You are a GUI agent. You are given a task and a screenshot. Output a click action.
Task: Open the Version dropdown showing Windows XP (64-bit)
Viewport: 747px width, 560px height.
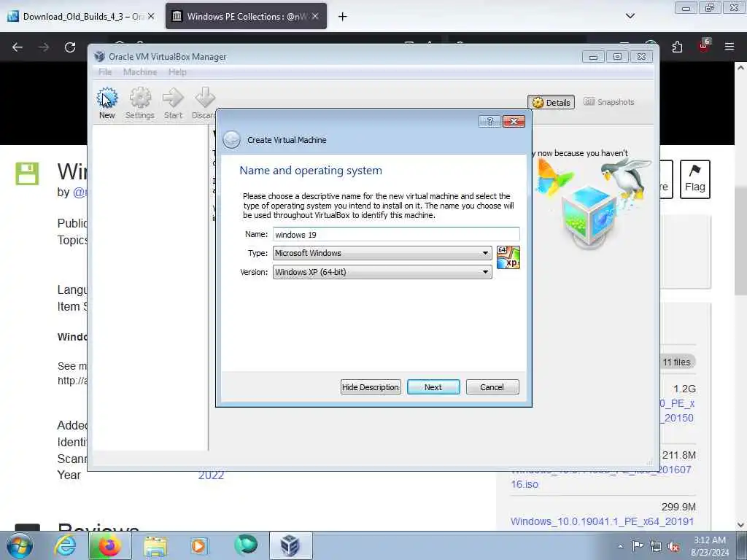382,272
